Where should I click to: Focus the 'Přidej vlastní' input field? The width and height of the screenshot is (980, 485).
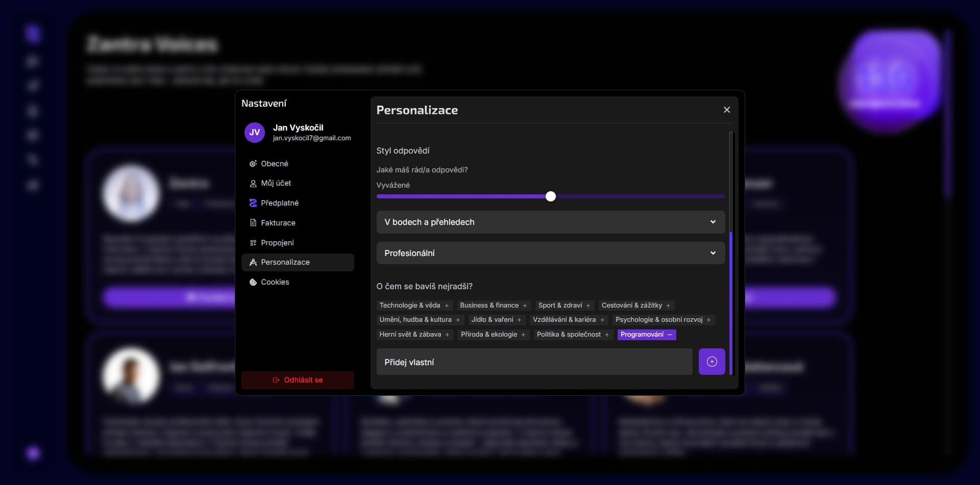[534, 362]
